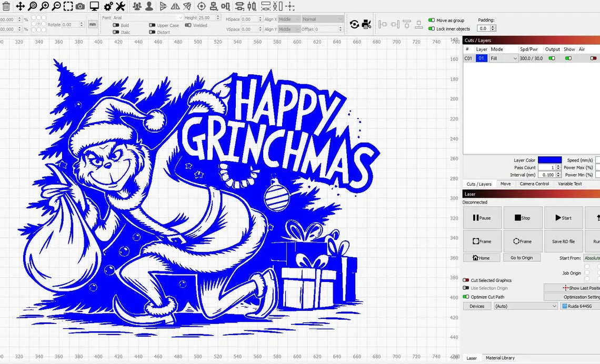This screenshot has height=364, width=600.
Task: Disable Optimize Cut Path toggle
Action: coord(466,297)
